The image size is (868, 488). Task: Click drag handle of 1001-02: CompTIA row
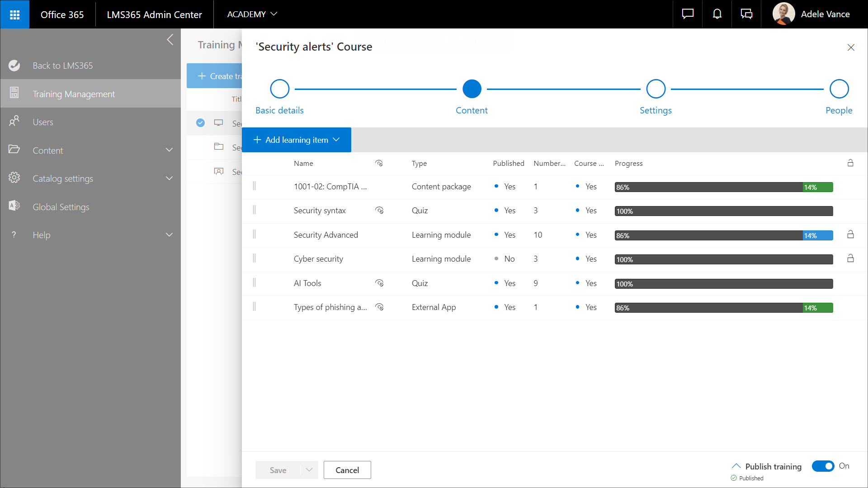click(x=254, y=186)
